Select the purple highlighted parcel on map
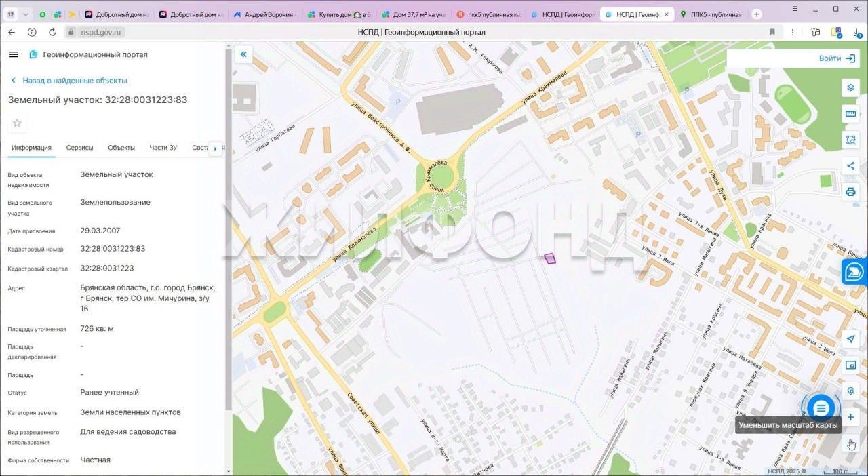868x476 pixels. (550, 258)
